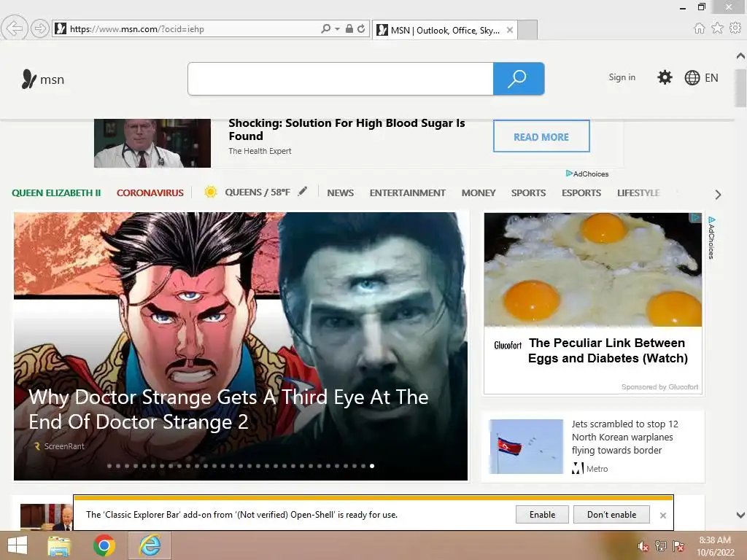
Task: Click the address bar search magnifier icon
Action: [x=326, y=28]
